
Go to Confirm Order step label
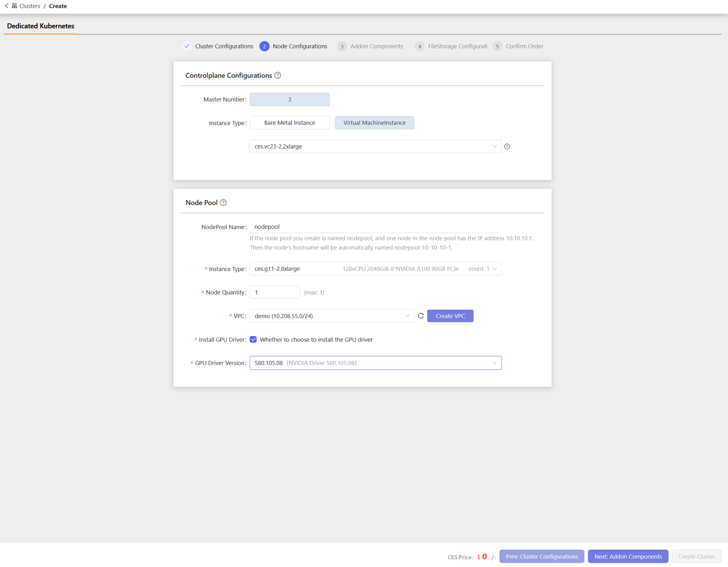pos(524,46)
